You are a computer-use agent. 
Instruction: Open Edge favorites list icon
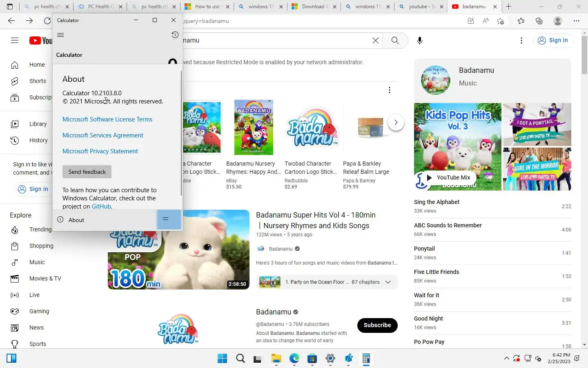[521, 21]
